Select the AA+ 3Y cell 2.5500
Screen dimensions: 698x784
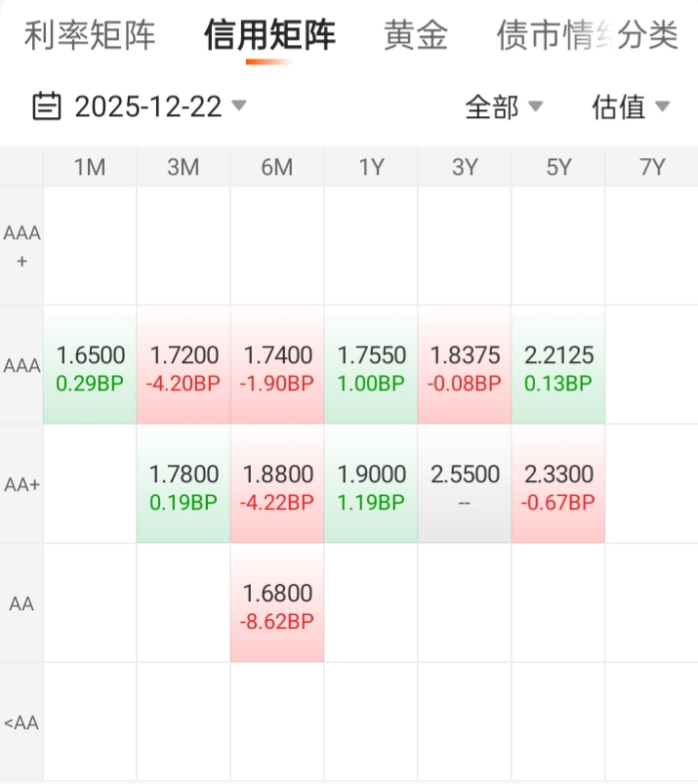[x=465, y=486]
